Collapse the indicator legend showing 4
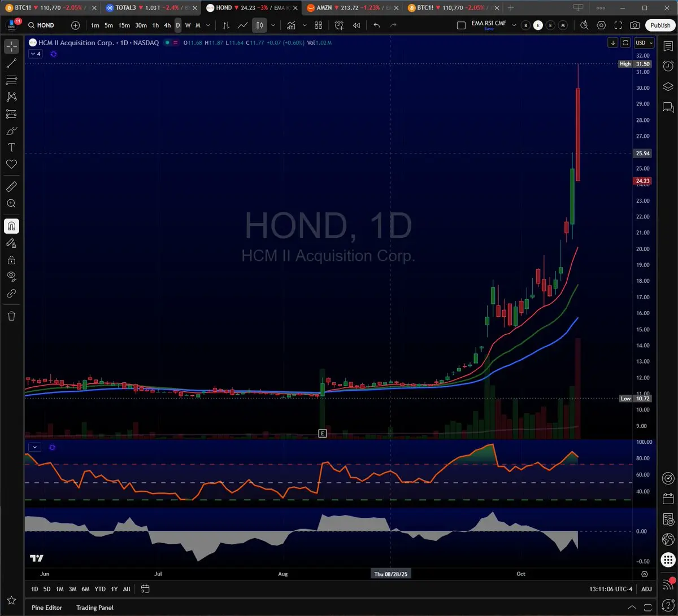Screen dimensions: 678x616 [x=35, y=54]
